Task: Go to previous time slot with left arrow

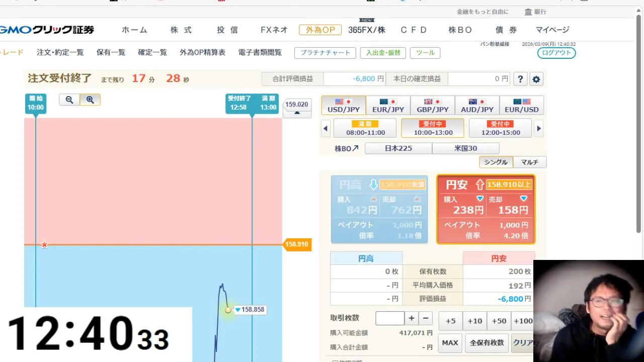Action: [x=326, y=128]
